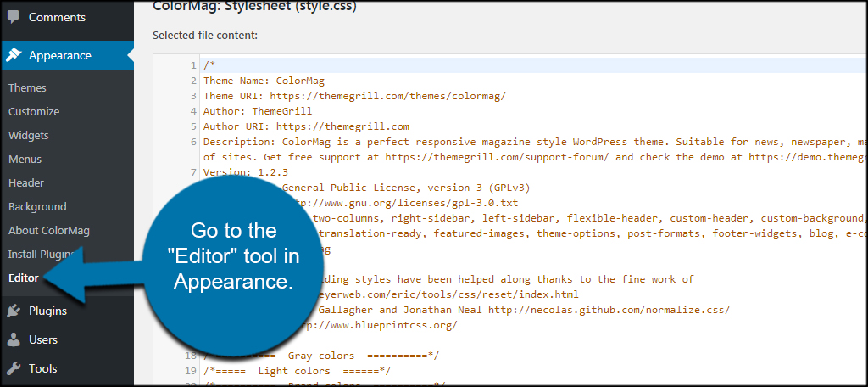
Task: Click the 'Theme URI' code line
Action: [x=355, y=96]
